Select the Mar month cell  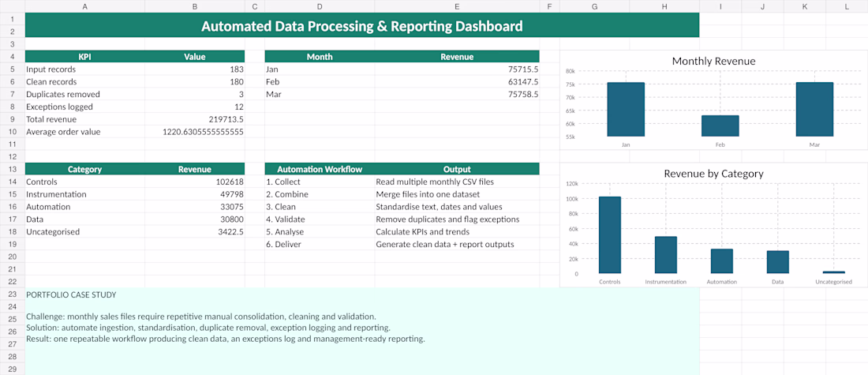320,94
